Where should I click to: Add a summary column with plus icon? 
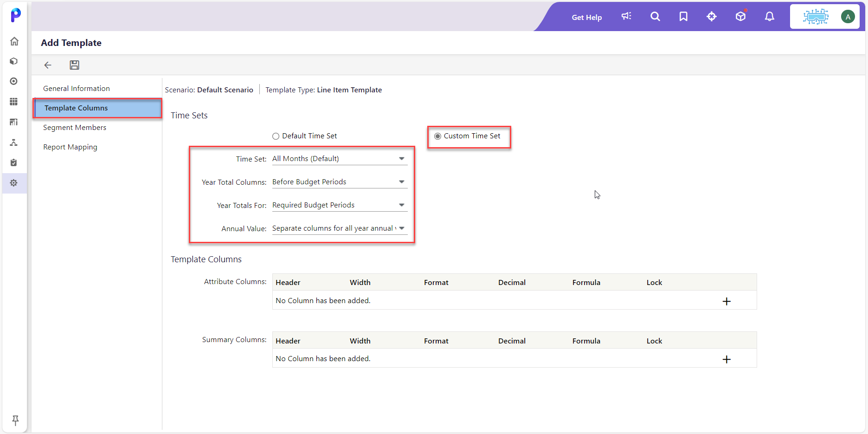[x=727, y=360]
